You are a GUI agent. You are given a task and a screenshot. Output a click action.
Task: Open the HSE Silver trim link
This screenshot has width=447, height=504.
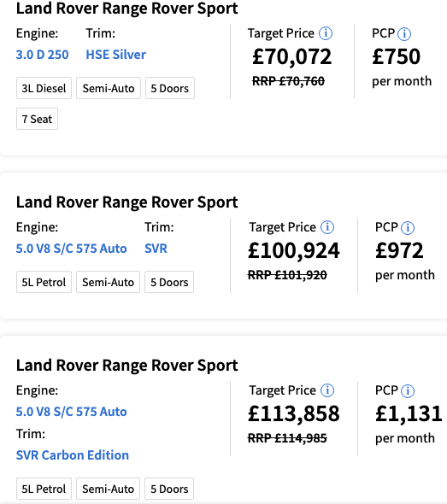(115, 55)
